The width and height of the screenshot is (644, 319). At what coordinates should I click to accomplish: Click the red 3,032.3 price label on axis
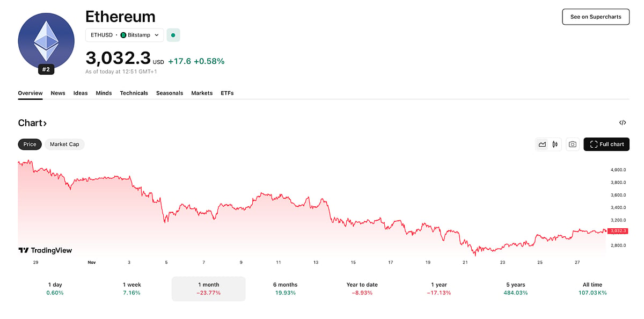tap(618, 230)
